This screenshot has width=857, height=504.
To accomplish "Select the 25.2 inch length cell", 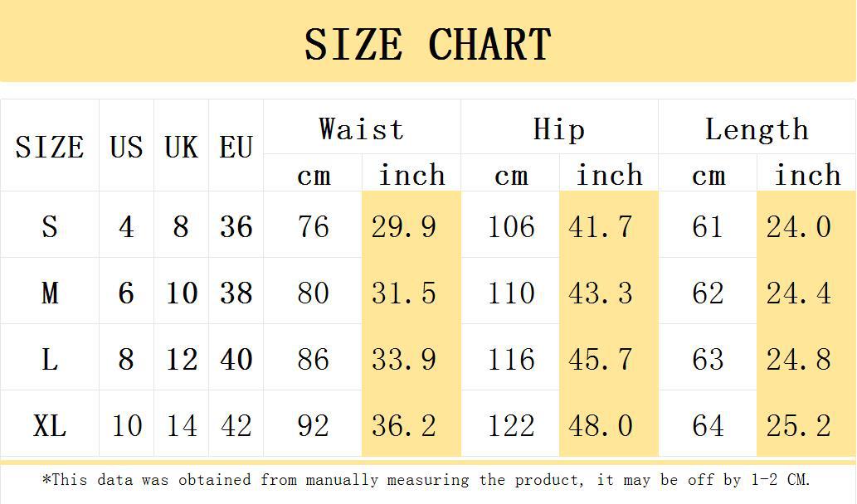I will (x=806, y=424).
